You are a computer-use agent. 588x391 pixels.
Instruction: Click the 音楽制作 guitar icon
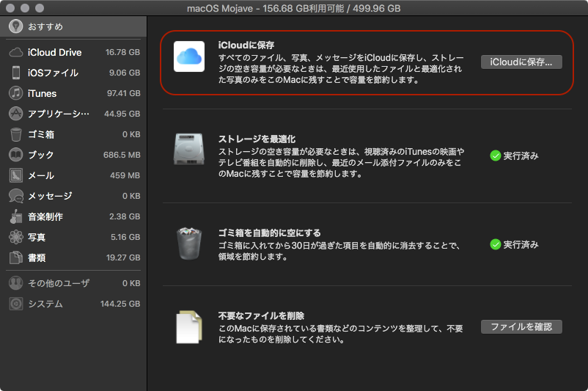click(15, 216)
